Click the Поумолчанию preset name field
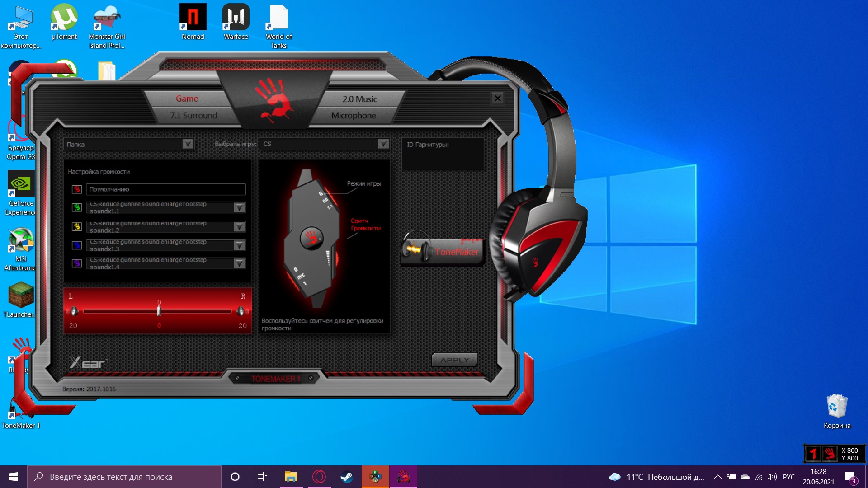The width and height of the screenshot is (868, 488). pos(165,189)
